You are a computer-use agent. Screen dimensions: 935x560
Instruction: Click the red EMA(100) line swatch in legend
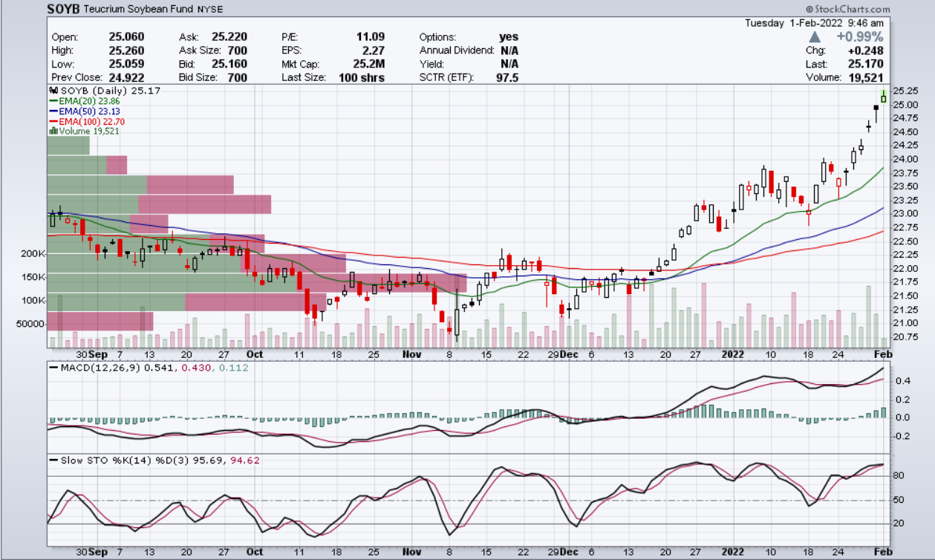tap(53, 120)
